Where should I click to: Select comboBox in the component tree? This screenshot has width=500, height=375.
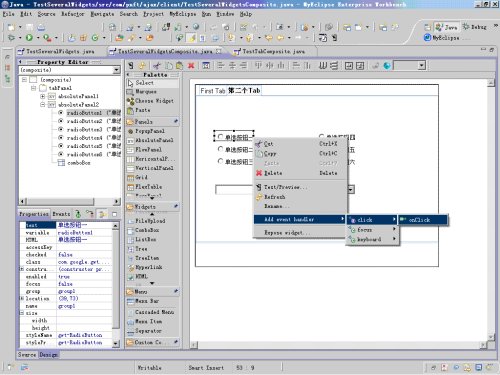[74, 163]
